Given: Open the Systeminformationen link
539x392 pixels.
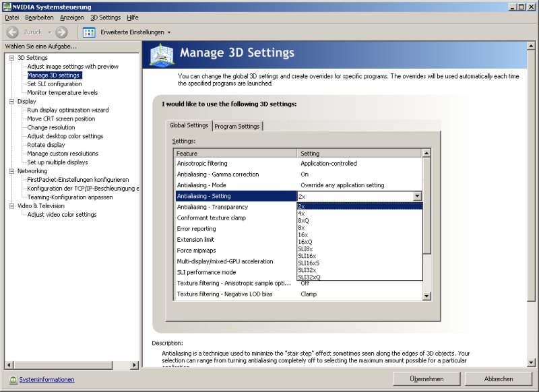Looking at the screenshot, I should [46, 380].
